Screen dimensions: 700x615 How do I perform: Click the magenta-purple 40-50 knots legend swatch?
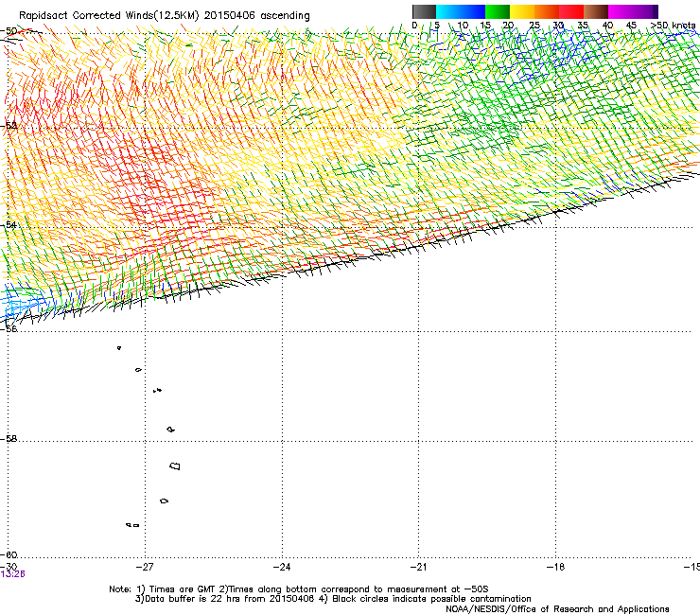[633, 11]
